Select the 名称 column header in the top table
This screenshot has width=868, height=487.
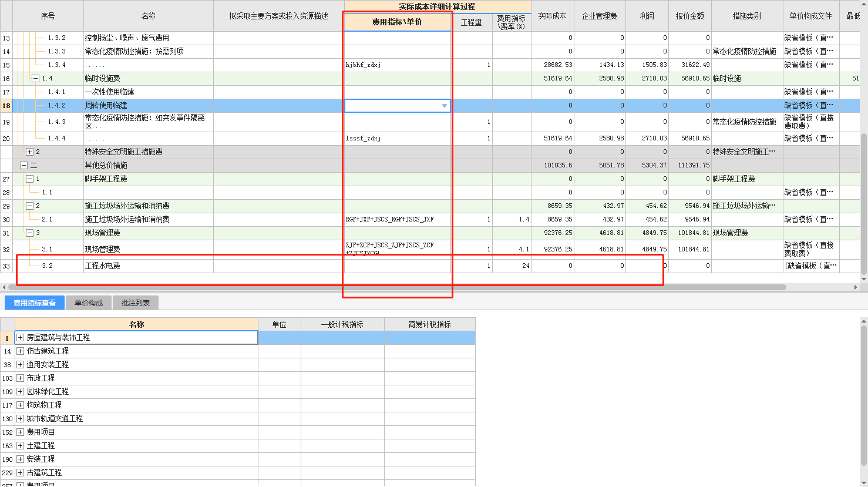coord(149,16)
